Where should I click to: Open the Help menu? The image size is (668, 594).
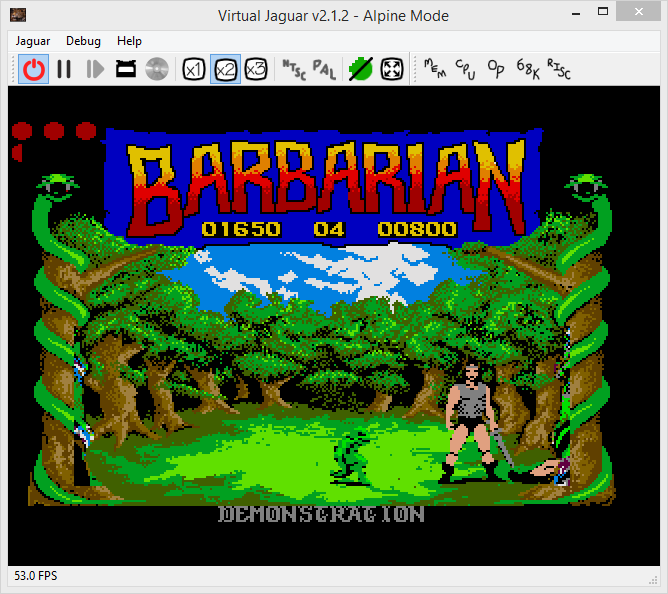pos(129,41)
